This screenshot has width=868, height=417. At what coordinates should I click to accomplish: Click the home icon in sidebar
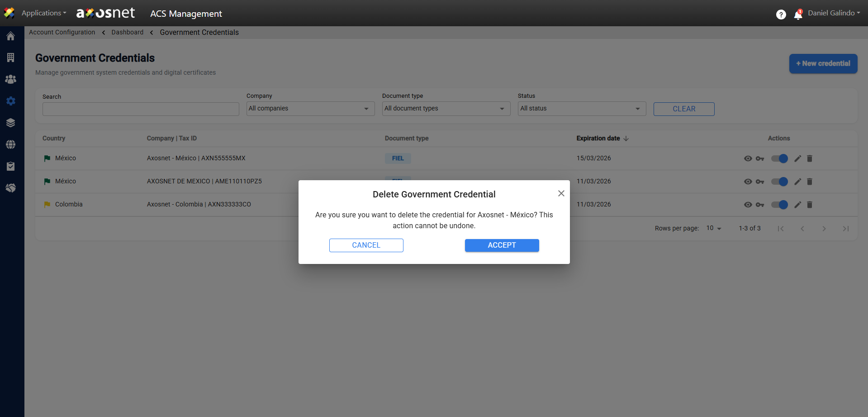(x=11, y=36)
